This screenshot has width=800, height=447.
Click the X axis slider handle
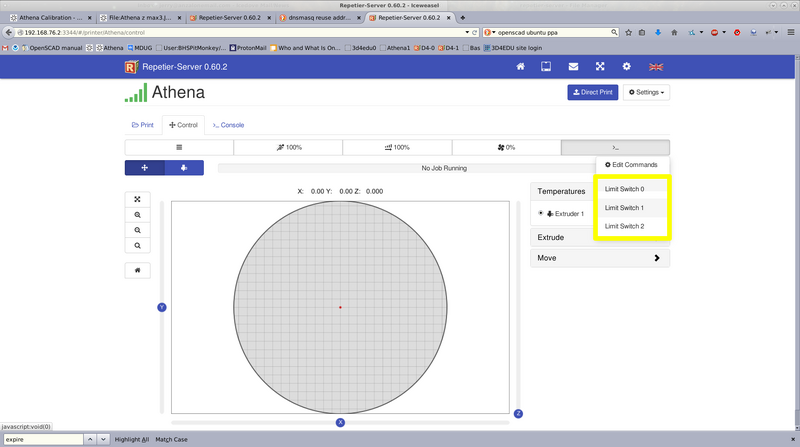coord(340,423)
